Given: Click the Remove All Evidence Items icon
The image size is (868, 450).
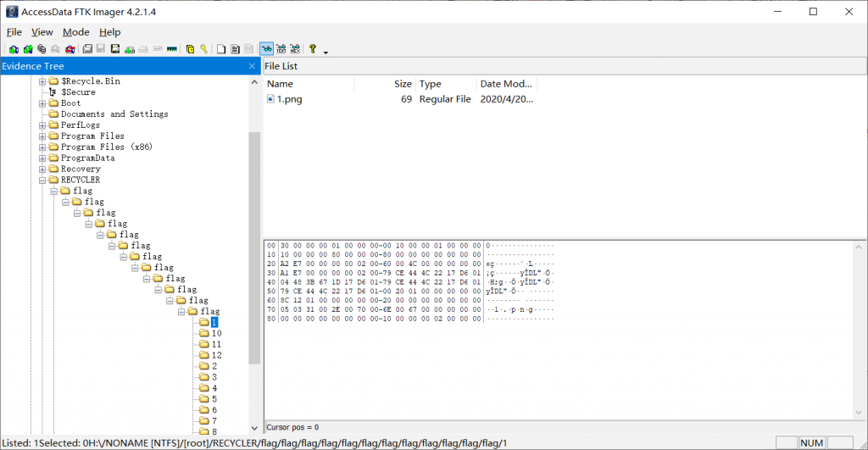Looking at the screenshot, I should (70, 49).
